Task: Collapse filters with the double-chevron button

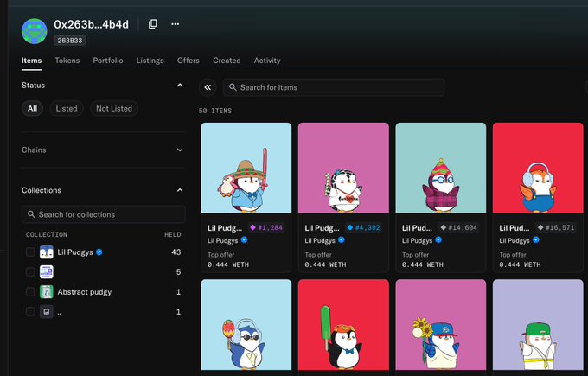Action: [208, 87]
